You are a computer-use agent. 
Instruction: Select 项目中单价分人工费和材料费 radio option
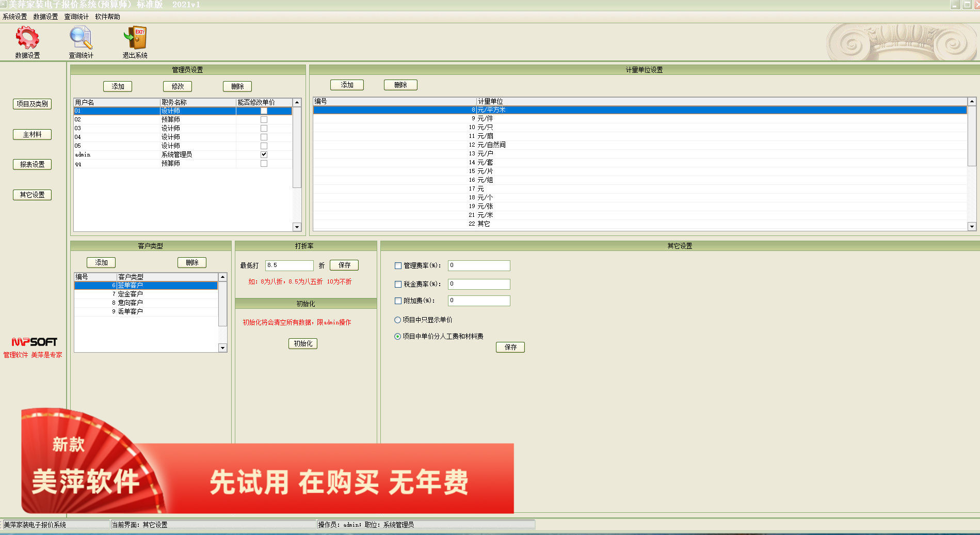pos(397,336)
